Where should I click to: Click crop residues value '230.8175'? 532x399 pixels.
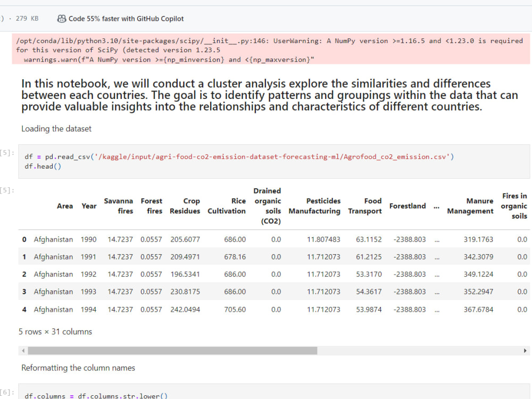point(185,292)
